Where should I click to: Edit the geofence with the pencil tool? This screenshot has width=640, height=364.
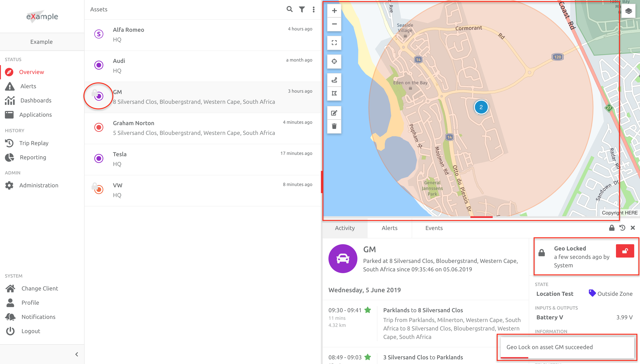click(334, 113)
